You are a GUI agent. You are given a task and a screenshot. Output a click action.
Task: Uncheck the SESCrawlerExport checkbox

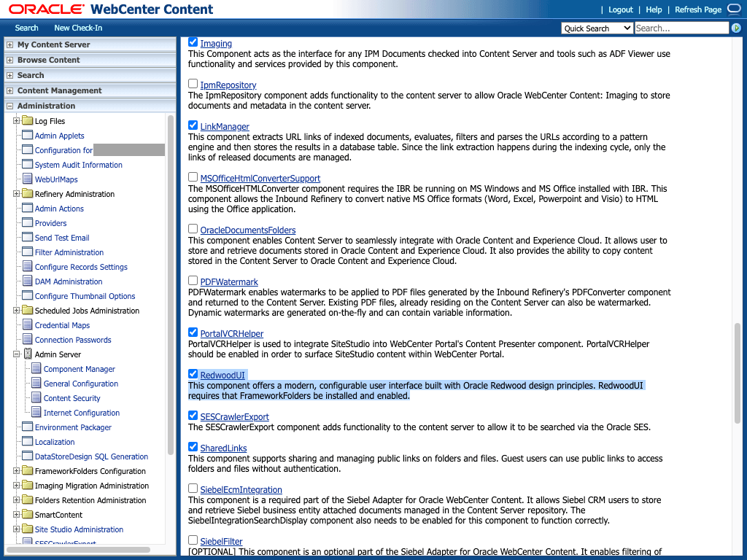[x=193, y=415]
